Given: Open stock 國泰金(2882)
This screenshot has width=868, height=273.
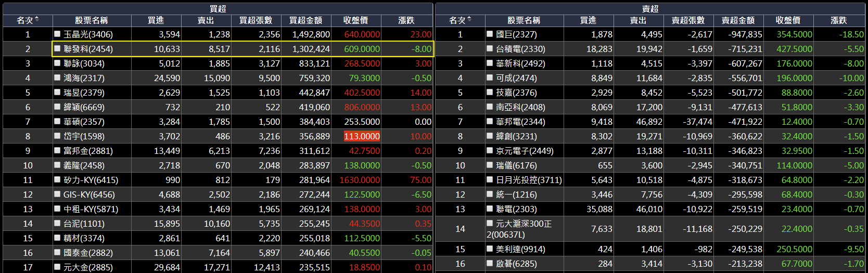Looking at the screenshot, I should [x=88, y=253].
